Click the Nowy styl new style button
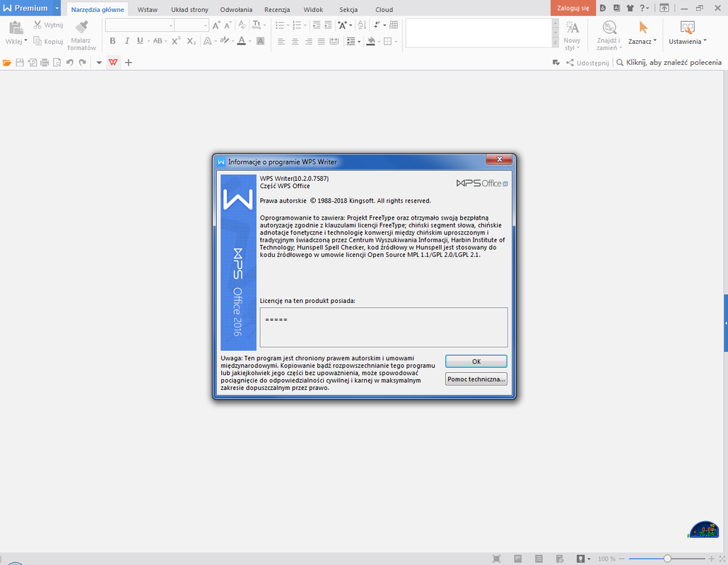728x565 pixels. coord(572,36)
